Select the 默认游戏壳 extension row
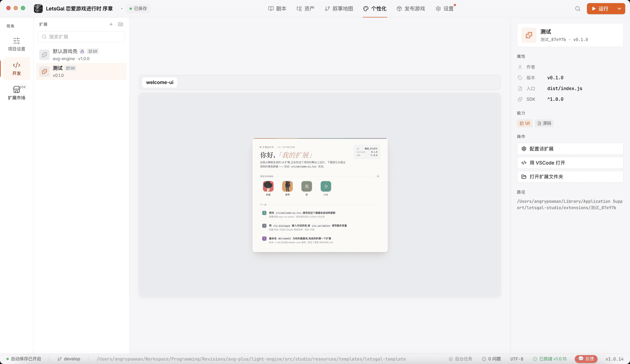Screen dimensions: 630x364 coord(81,55)
